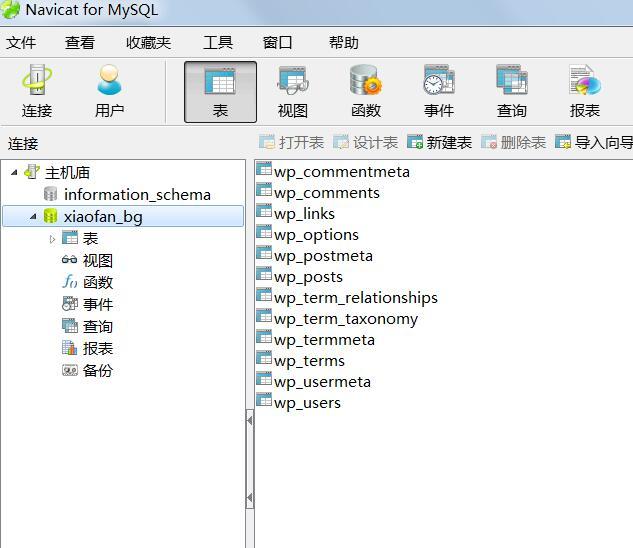Viewport: 633px width, 548px height.
Task: Select the 视图 tree item with glasses icon
Action: click(x=98, y=260)
